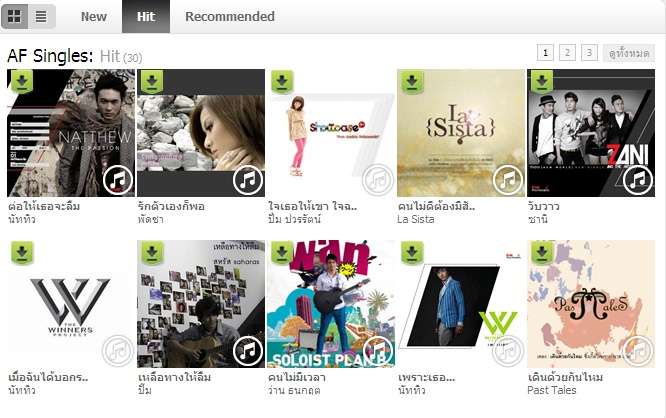Download the La Sista single

(x=412, y=81)
